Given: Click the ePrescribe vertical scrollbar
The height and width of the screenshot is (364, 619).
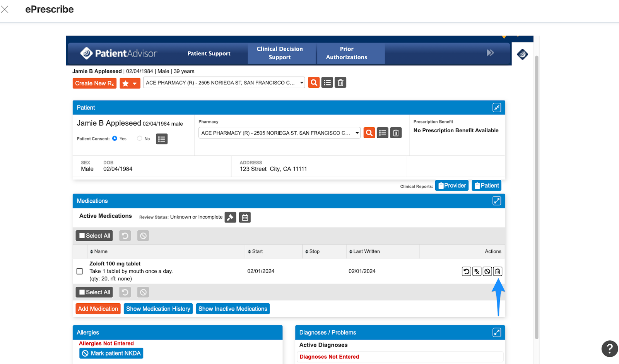Looking at the screenshot, I should [x=537, y=197].
